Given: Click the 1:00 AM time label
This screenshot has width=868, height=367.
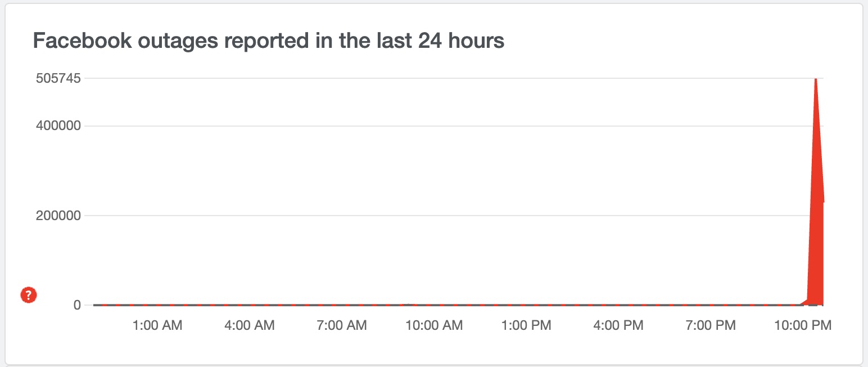Looking at the screenshot, I should [157, 325].
